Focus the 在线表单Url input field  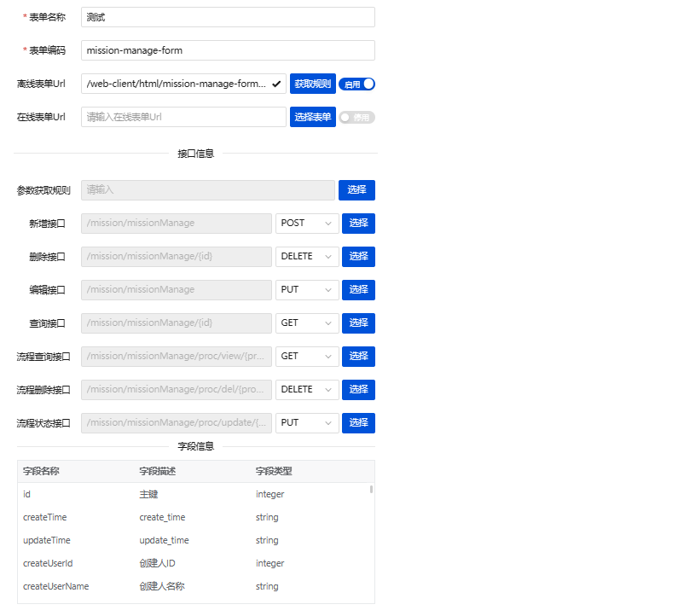tap(183, 117)
